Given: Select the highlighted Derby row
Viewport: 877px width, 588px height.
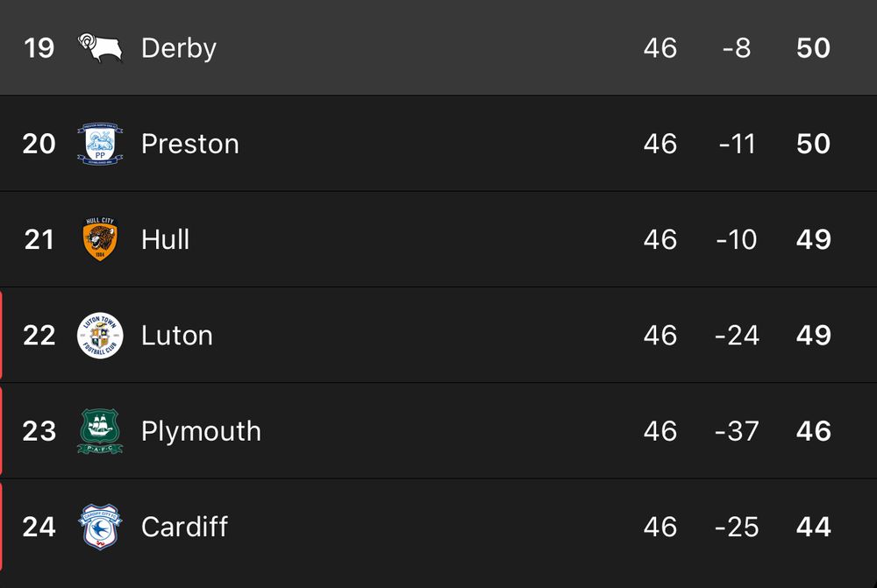Looking at the screenshot, I should point(438,47).
